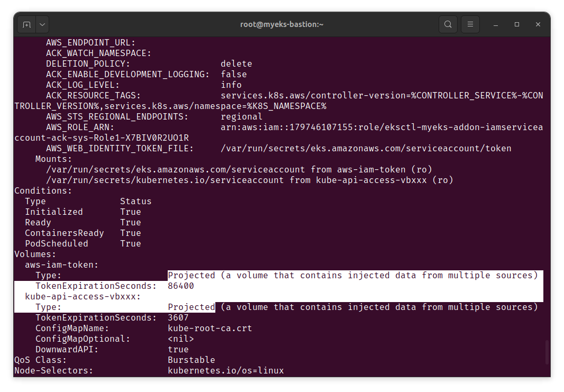This screenshot has width=564, height=392.
Task: Click True in the Ready row
Action: pyautogui.click(x=131, y=223)
